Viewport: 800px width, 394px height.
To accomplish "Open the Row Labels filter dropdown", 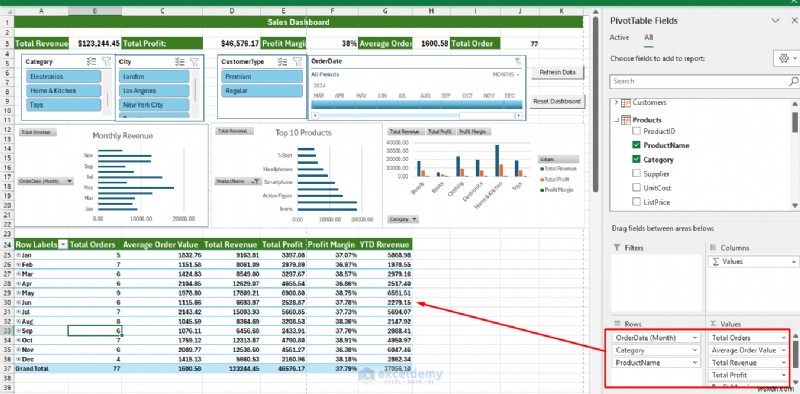I will 63,245.
